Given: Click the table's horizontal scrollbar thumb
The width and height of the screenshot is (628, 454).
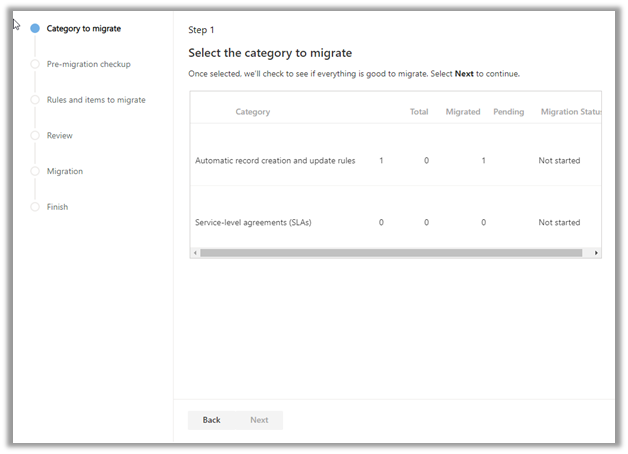Looking at the screenshot, I should (x=390, y=253).
